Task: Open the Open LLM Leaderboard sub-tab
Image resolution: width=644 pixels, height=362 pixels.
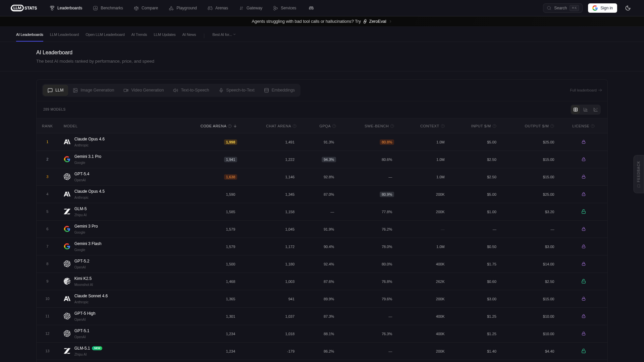Action: pyautogui.click(x=105, y=35)
